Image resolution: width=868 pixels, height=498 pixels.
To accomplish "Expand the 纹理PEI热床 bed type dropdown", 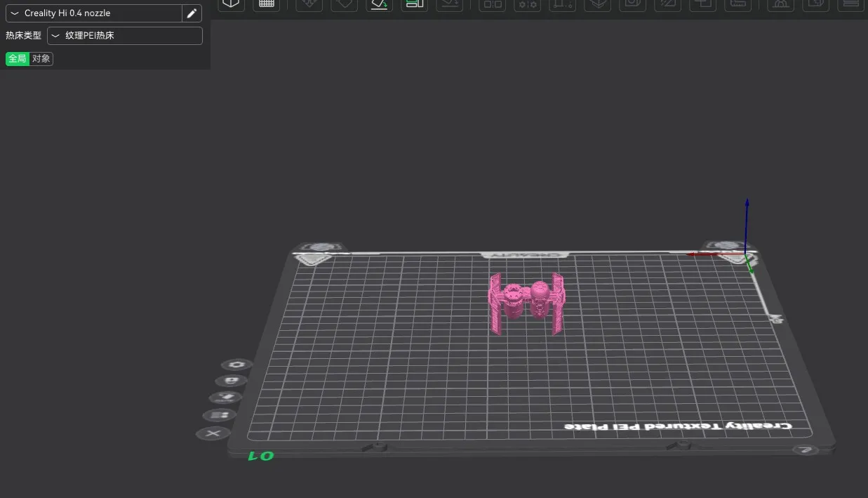I will [x=125, y=36].
